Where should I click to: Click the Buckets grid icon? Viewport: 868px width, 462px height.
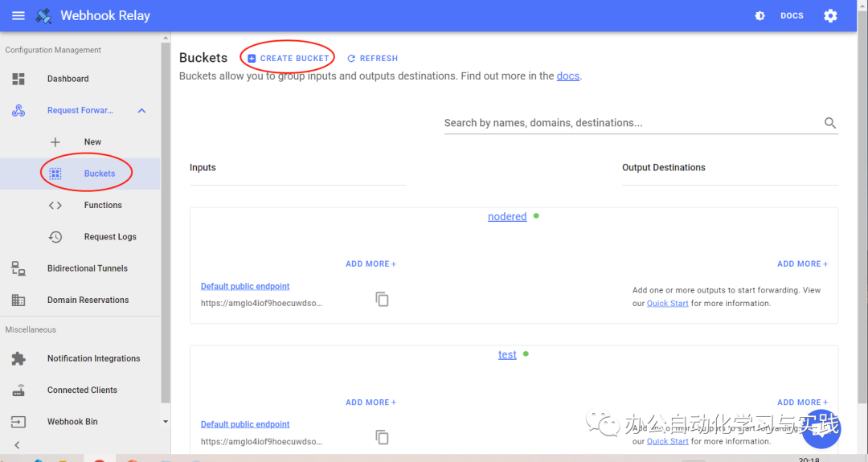tap(55, 174)
